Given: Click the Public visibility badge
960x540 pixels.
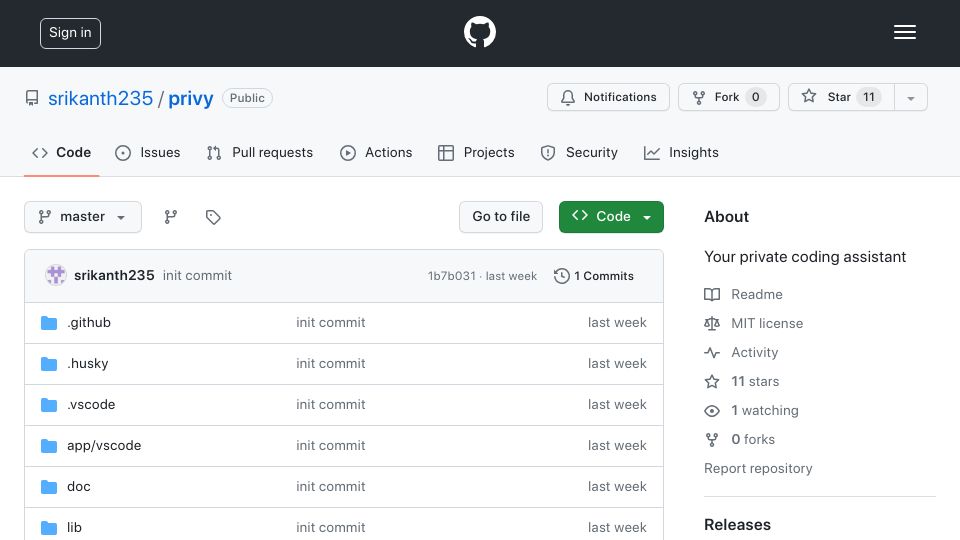Looking at the screenshot, I should point(247,98).
